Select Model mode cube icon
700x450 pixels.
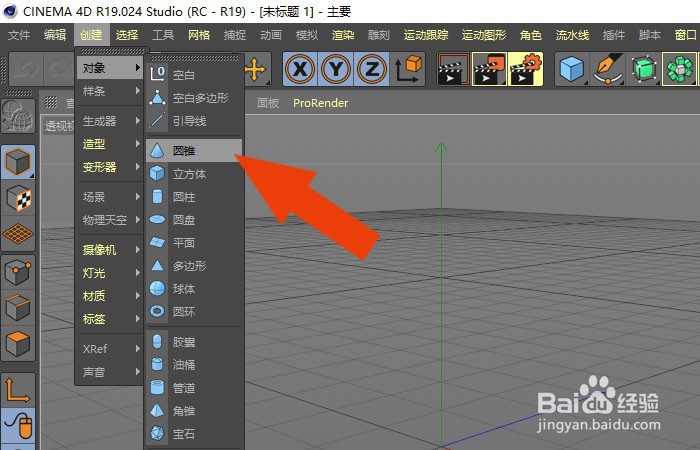[18, 162]
